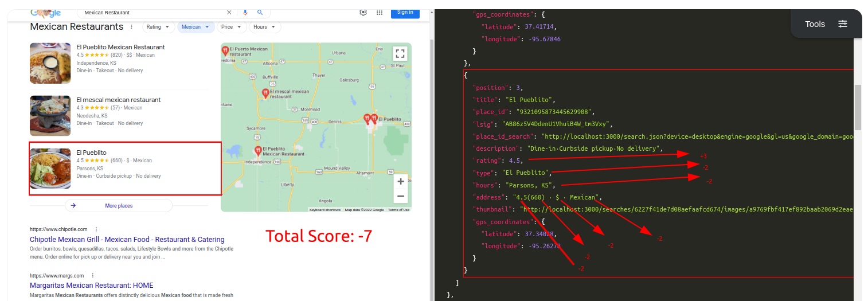Clear the search box with the X icon

coord(229,12)
